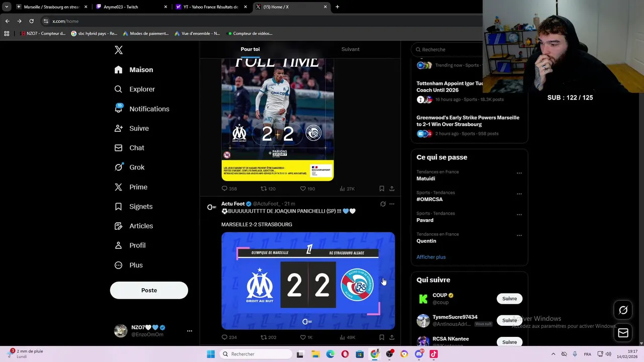This screenshot has width=644, height=362.
Task: Share the full time score post
Action: [392, 189]
